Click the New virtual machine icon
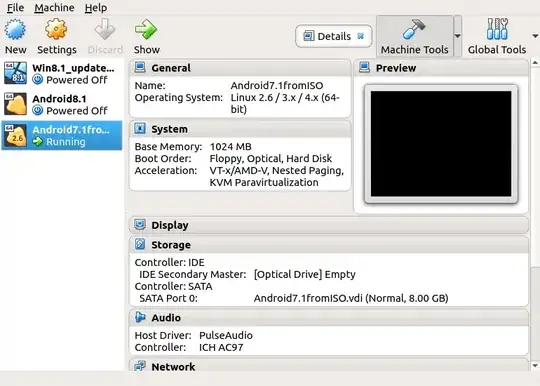Image resolution: width=540 pixels, height=386 pixels. coord(15,30)
